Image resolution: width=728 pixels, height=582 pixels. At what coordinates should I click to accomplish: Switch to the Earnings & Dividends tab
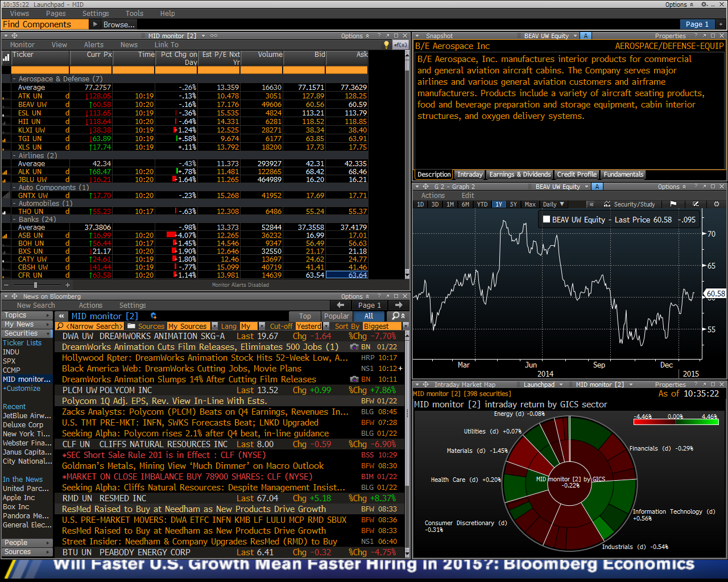520,175
